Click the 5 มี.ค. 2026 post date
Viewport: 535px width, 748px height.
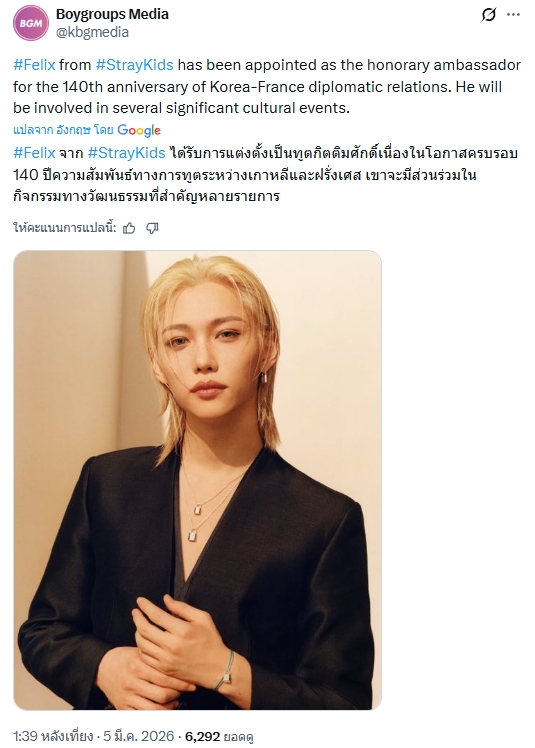[x=138, y=736]
